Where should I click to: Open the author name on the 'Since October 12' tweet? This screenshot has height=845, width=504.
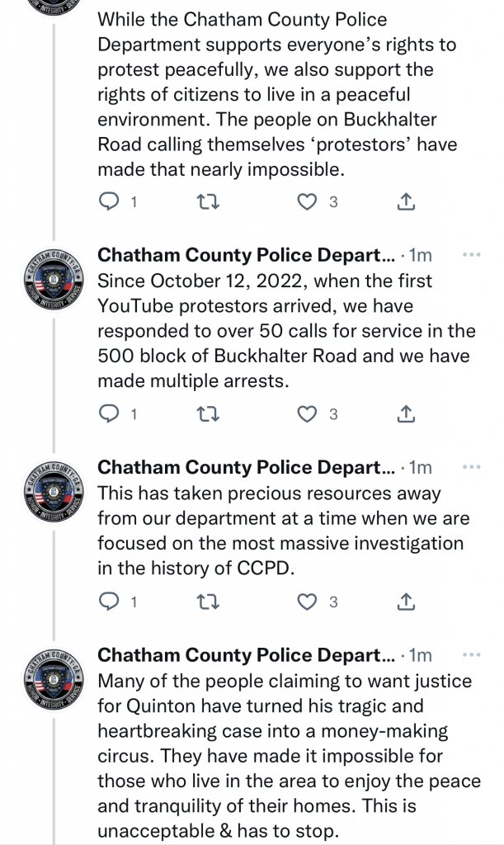[247, 255]
